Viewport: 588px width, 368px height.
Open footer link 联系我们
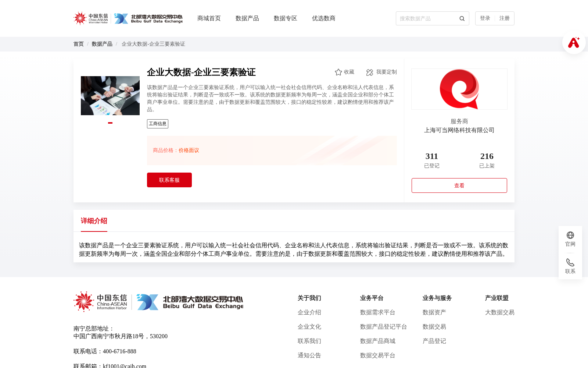coord(309,341)
